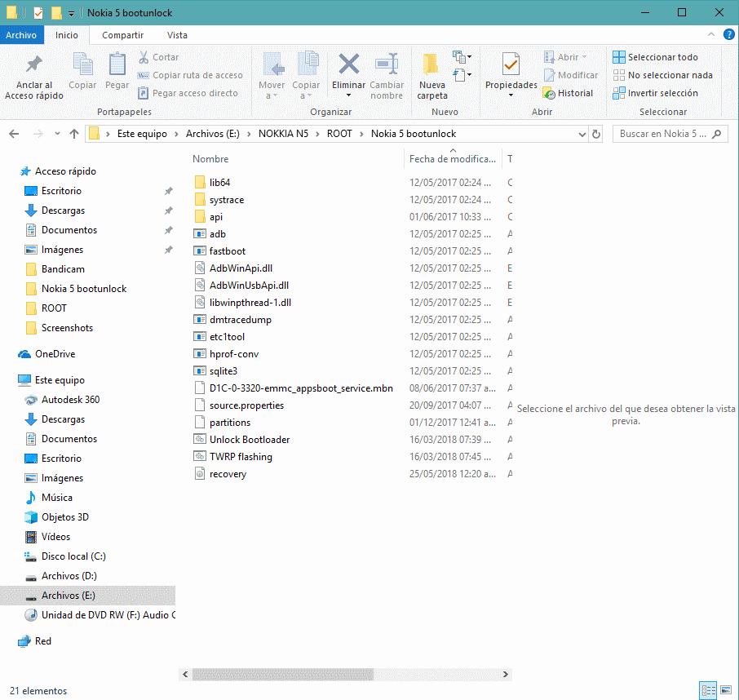This screenshot has height=700, width=739.
Task: Click the Copiar clipboard icon
Action: click(x=82, y=64)
